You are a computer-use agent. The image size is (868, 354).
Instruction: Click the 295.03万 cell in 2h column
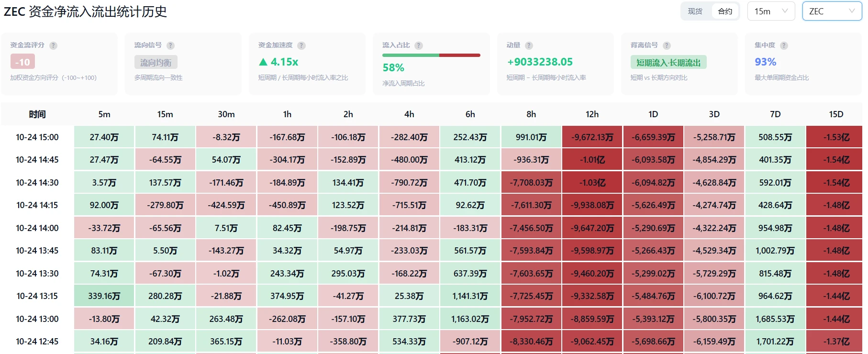[x=348, y=274]
